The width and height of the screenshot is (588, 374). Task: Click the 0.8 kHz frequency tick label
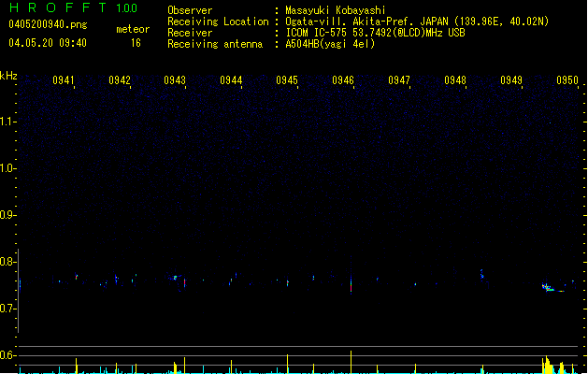click(x=7, y=262)
